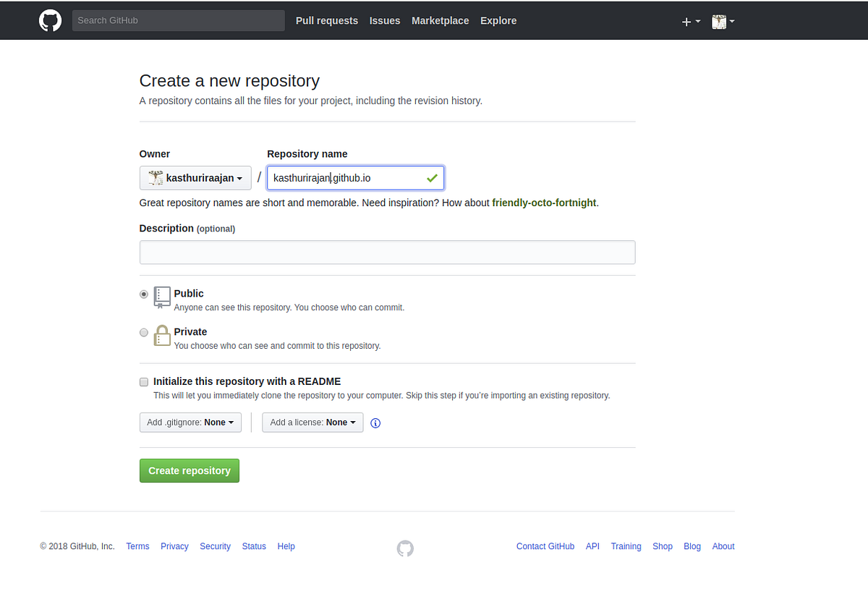Click the GitHub octocat logo in the header

coord(50,20)
